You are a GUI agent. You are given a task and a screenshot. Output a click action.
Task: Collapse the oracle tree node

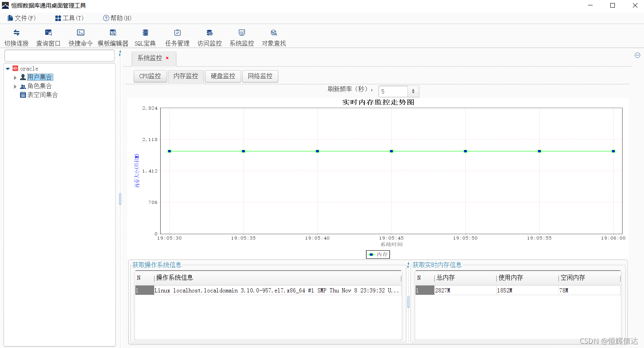[8, 69]
